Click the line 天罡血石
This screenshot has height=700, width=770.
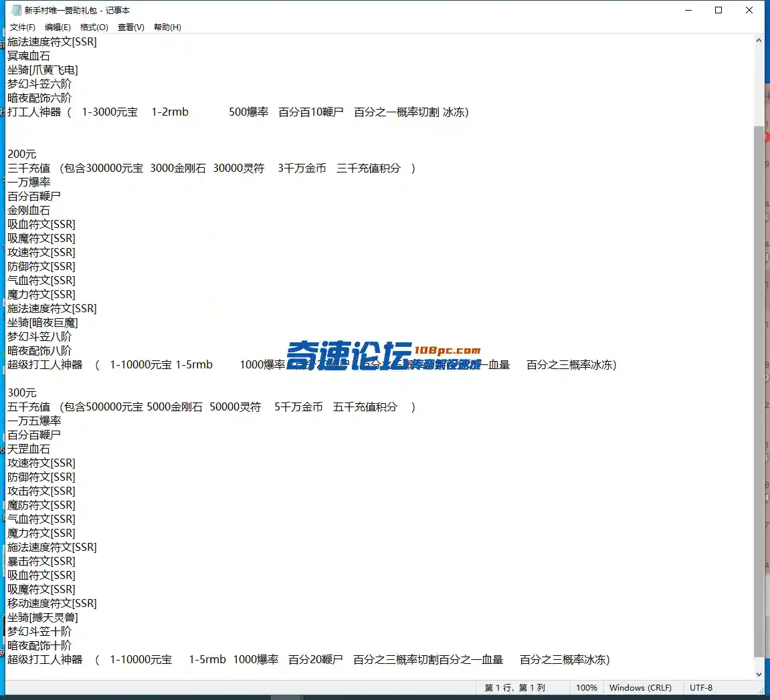(29, 449)
